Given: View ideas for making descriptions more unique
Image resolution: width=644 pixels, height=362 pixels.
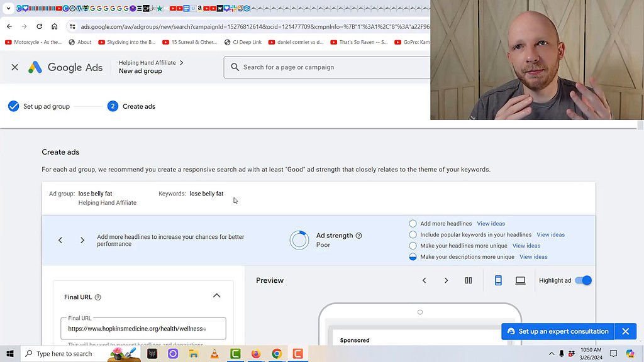Looking at the screenshot, I should coord(533,256).
